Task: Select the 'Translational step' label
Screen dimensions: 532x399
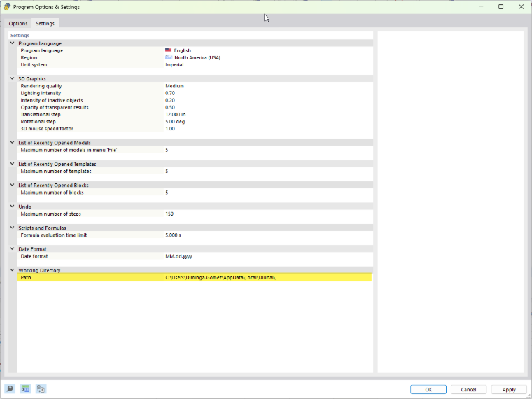Action: (41, 115)
